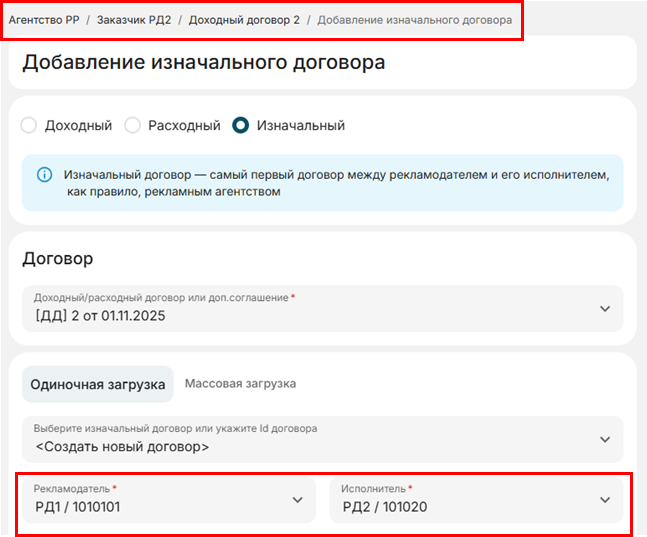This screenshot has height=537, width=647.
Task: Switch to the Одиночная загрузка tab
Action: coord(98,384)
